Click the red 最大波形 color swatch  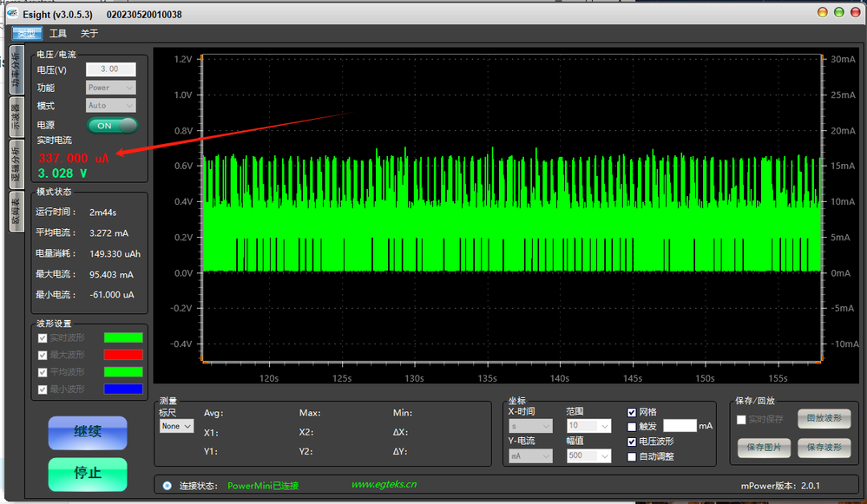[x=123, y=355]
